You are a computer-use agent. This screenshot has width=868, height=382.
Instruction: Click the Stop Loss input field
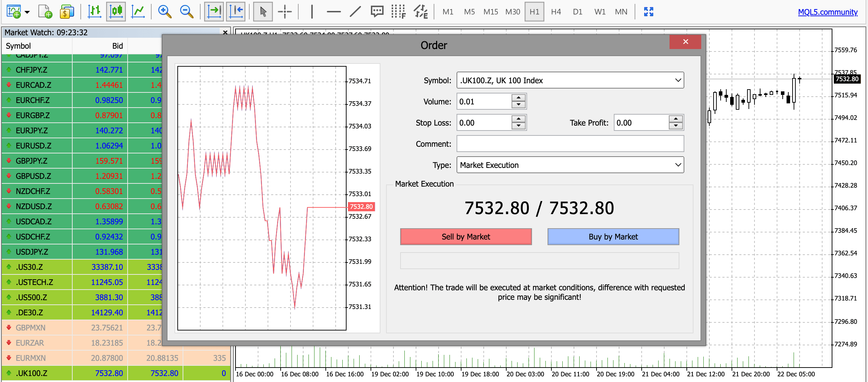click(x=484, y=123)
